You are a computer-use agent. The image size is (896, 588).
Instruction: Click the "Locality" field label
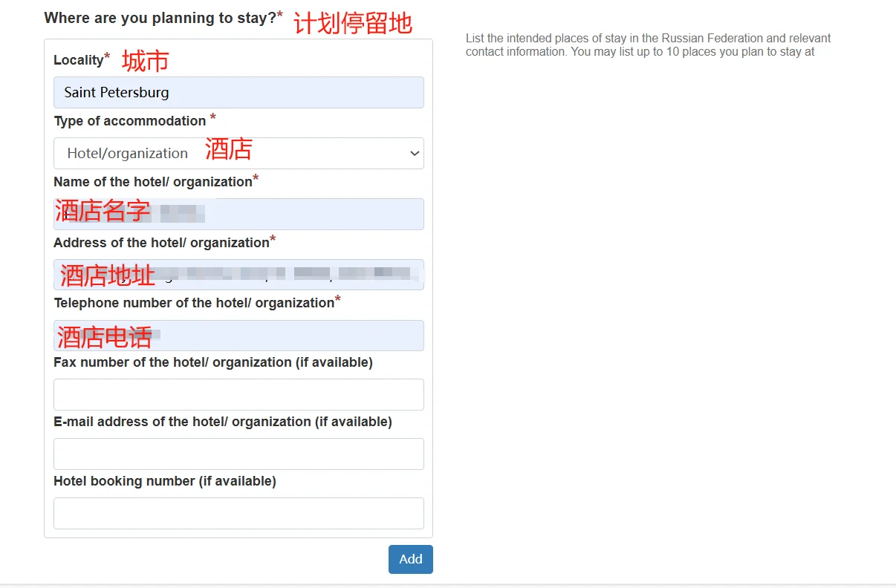pos(78,60)
